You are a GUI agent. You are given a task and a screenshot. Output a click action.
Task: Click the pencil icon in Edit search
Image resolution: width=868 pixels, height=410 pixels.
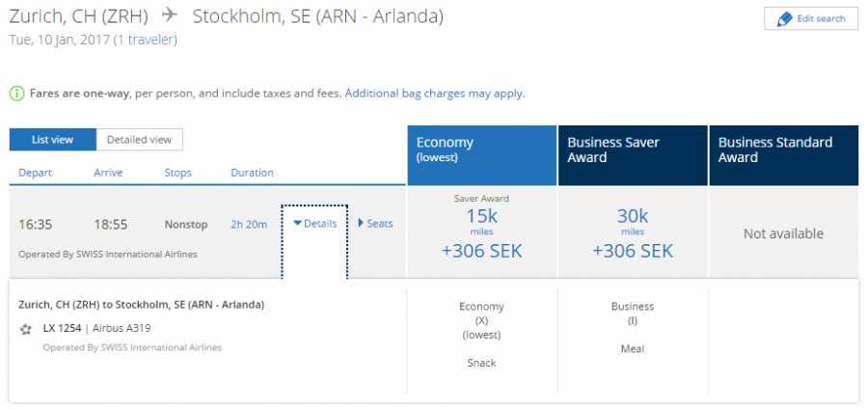784,19
